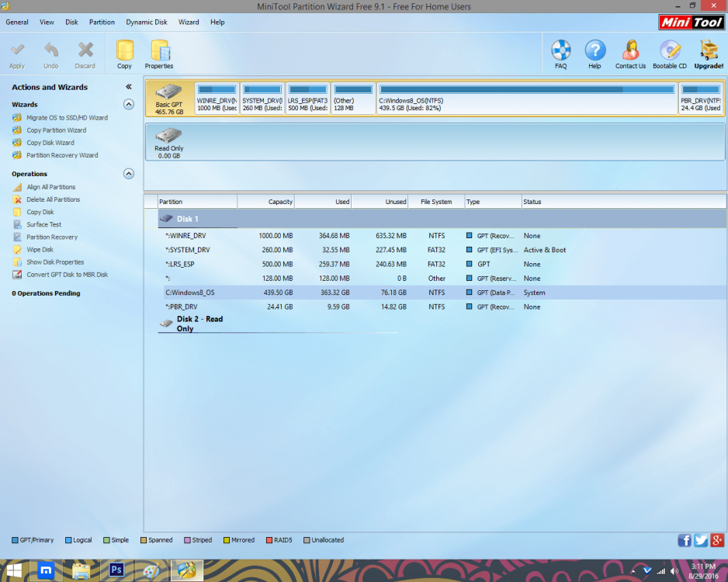Open the Bootable CD icon
This screenshot has height=582, width=728.
670,50
